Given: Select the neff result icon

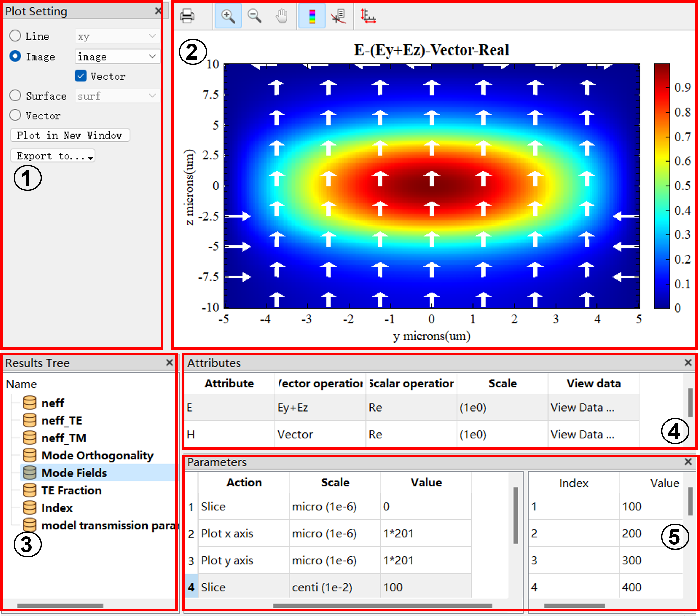Looking at the screenshot, I should (29, 403).
